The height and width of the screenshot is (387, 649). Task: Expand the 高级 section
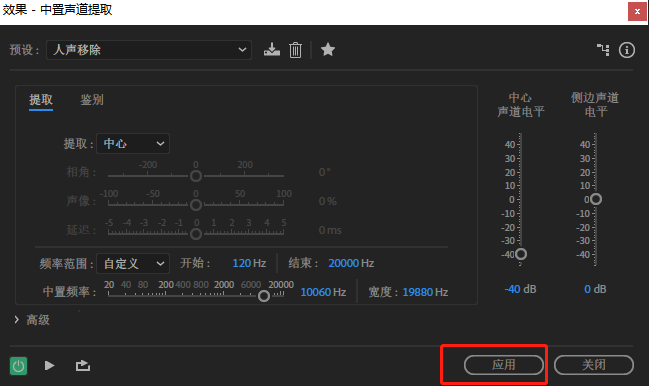pos(32,320)
